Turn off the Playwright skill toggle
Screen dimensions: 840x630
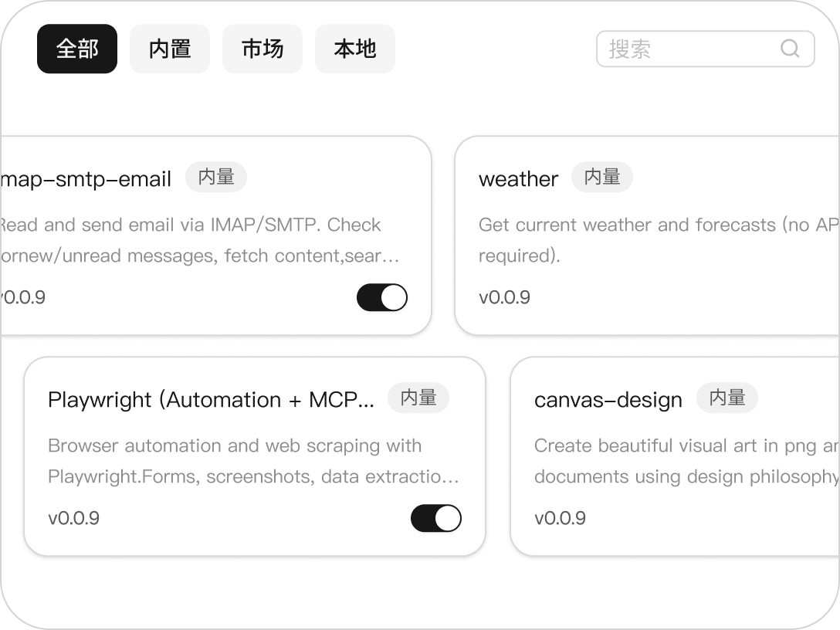pos(435,518)
